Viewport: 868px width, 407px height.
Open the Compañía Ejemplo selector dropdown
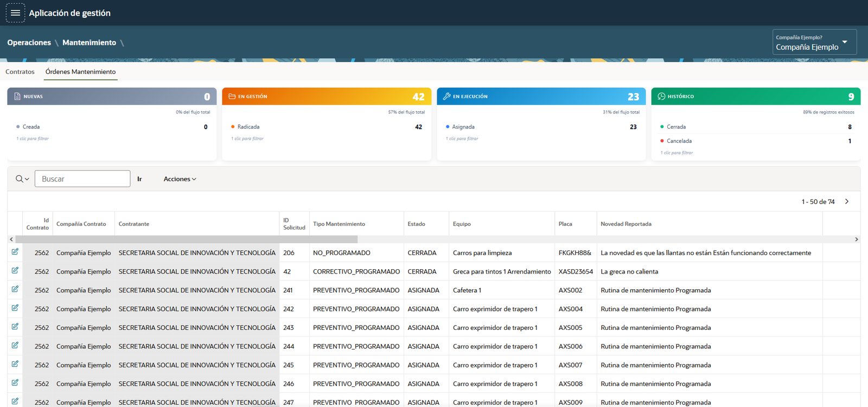coord(814,42)
